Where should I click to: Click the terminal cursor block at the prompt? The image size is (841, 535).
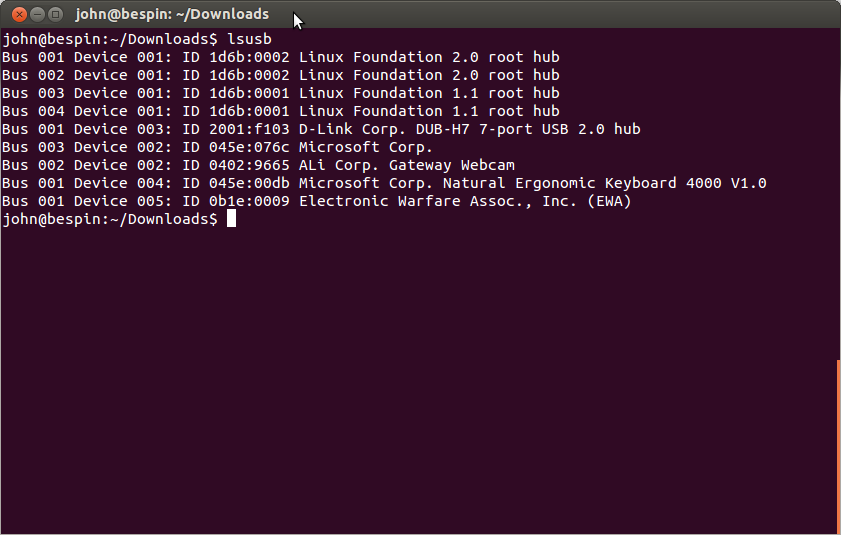231,219
